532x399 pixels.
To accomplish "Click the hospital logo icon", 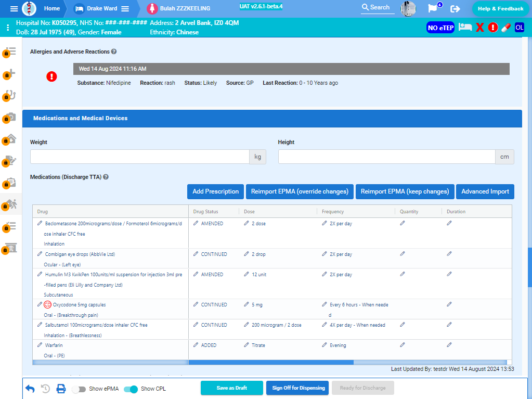I will click(29, 8).
